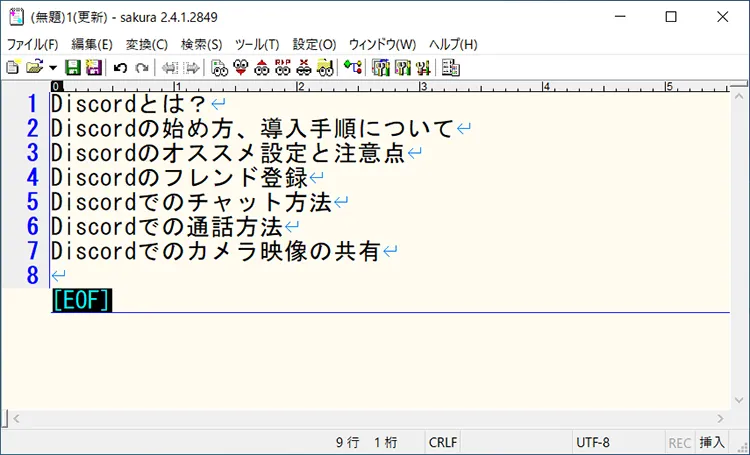
Task: Click line number 1 in the gutter
Action: [32, 104]
